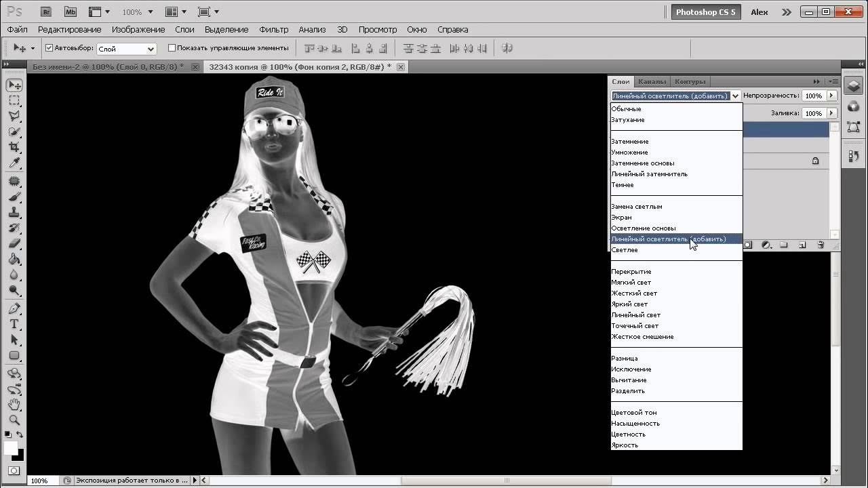Select the 3D Object Rotate tool
Viewport: 868px width, 488px height.
click(x=14, y=373)
